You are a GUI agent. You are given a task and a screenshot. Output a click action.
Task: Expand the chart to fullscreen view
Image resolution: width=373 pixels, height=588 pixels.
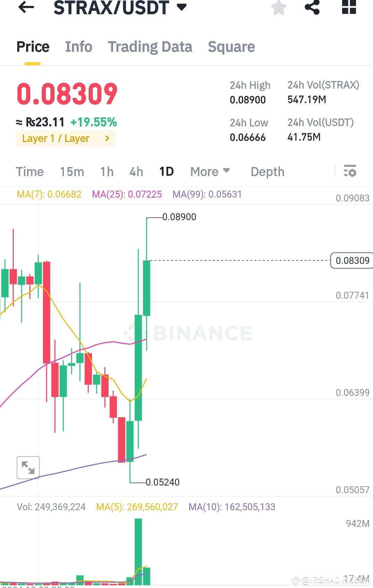pos(28,467)
